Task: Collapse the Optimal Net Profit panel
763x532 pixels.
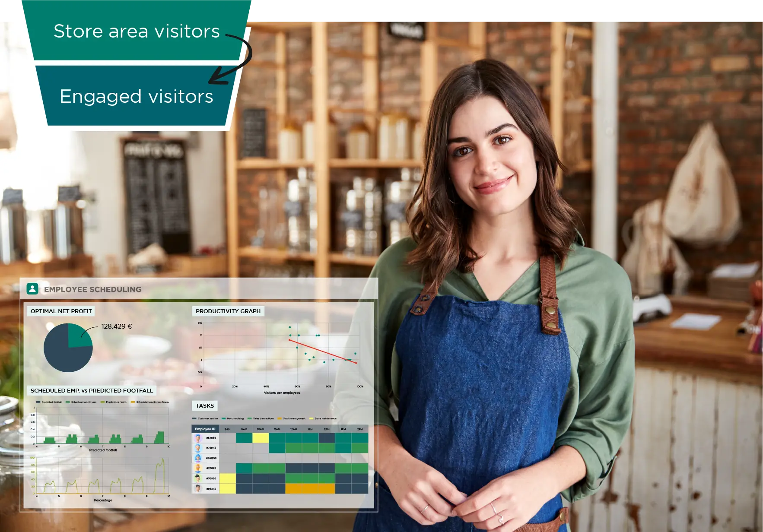Action: pyautogui.click(x=60, y=310)
